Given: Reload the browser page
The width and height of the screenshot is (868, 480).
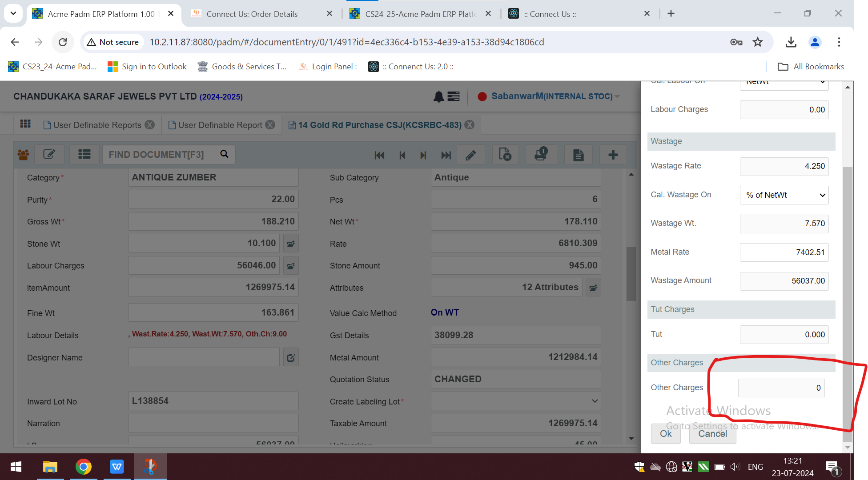Looking at the screenshot, I should click(x=63, y=42).
